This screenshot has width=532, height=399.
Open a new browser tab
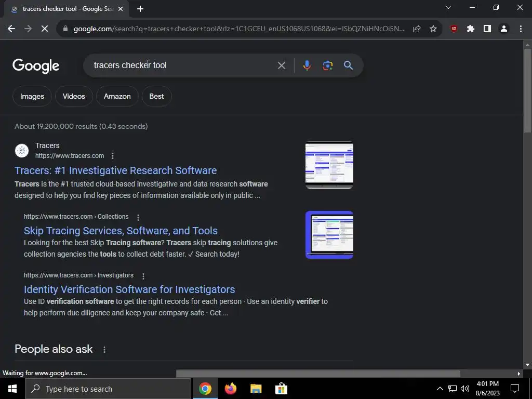pyautogui.click(x=140, y=9)
